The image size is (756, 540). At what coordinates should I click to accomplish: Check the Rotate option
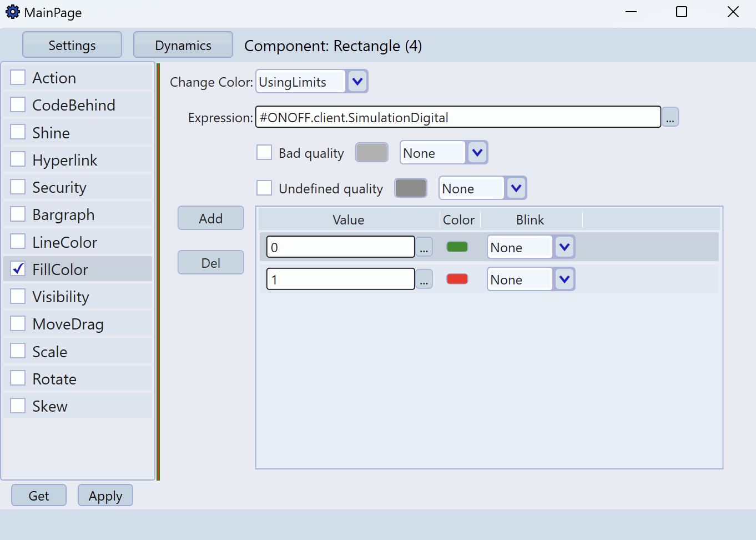click(18, 378)
